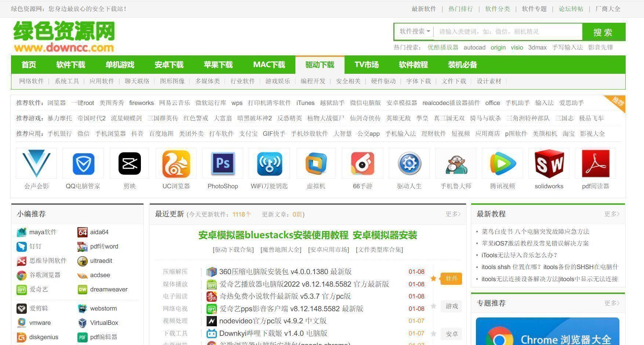Click the 虚拟机 app icon

(x=316, y=163)
